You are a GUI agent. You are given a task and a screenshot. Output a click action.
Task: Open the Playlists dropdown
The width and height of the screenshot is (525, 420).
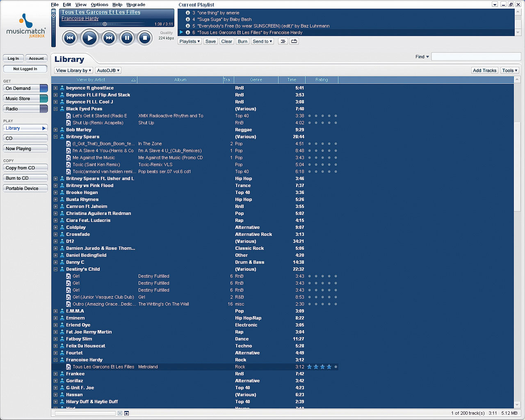coord(189,41)
